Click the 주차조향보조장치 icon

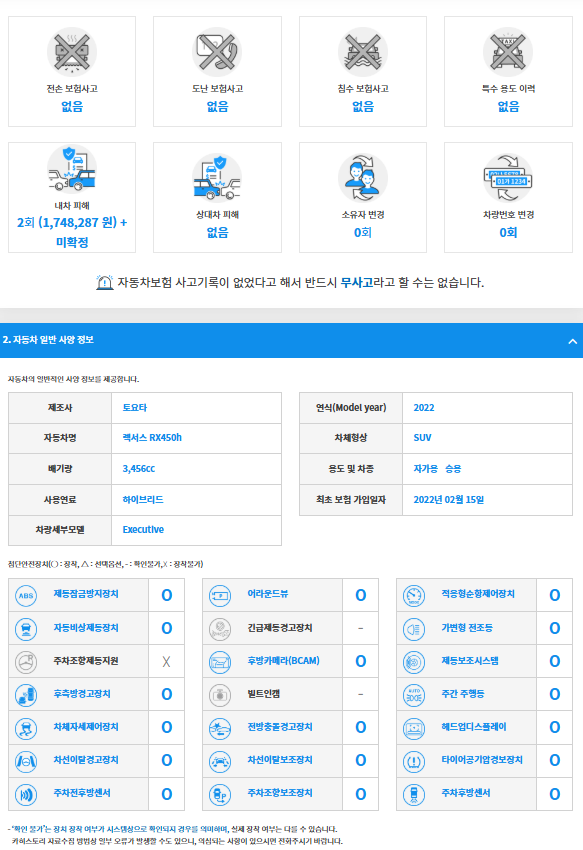pos(220,794)
